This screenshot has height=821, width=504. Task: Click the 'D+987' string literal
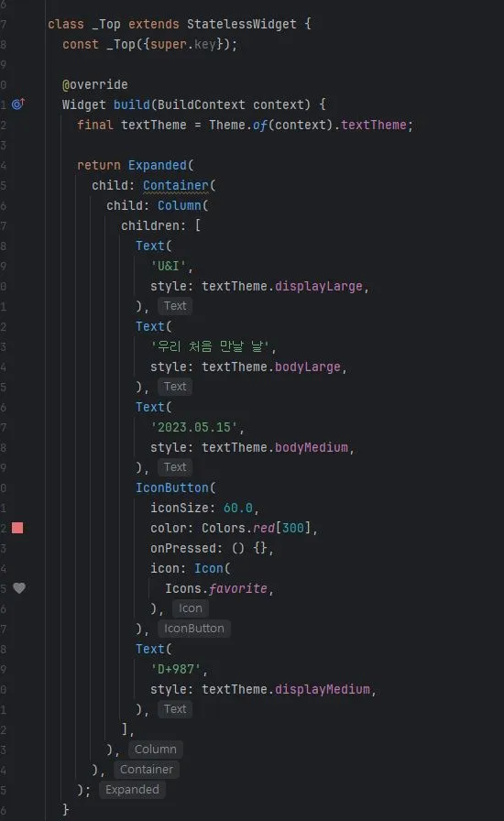[176, 669]
